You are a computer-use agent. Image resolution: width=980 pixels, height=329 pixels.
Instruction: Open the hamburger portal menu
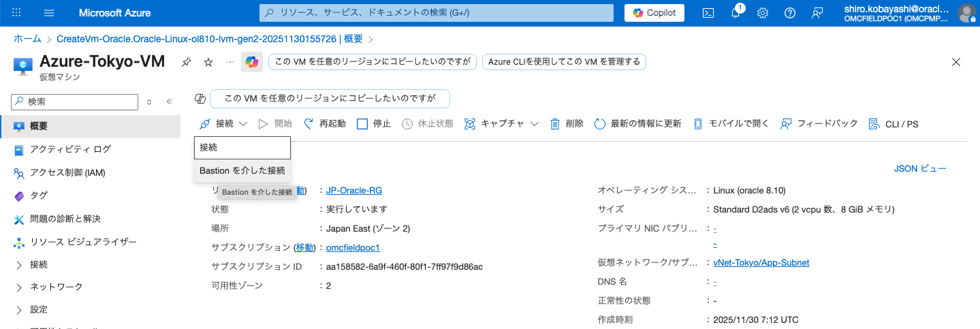49,13
